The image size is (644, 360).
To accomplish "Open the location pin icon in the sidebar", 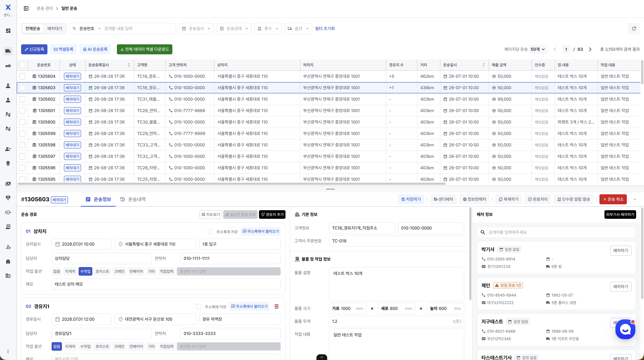I will pos(8,163).
